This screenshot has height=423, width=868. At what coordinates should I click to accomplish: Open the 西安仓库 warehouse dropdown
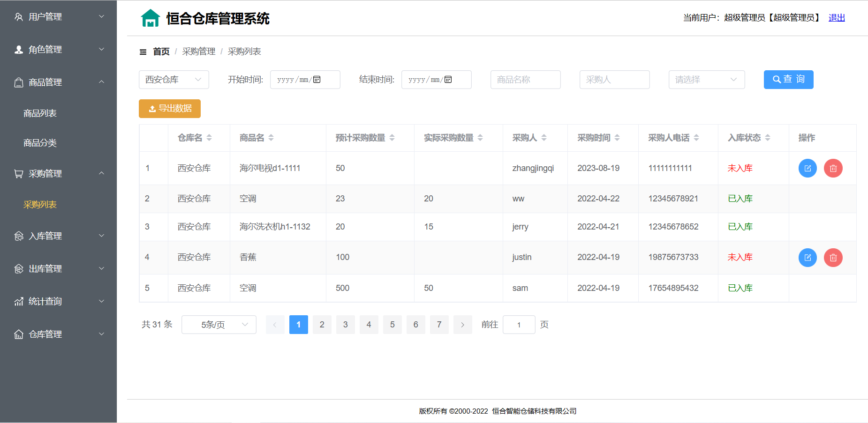click(174, 80)
